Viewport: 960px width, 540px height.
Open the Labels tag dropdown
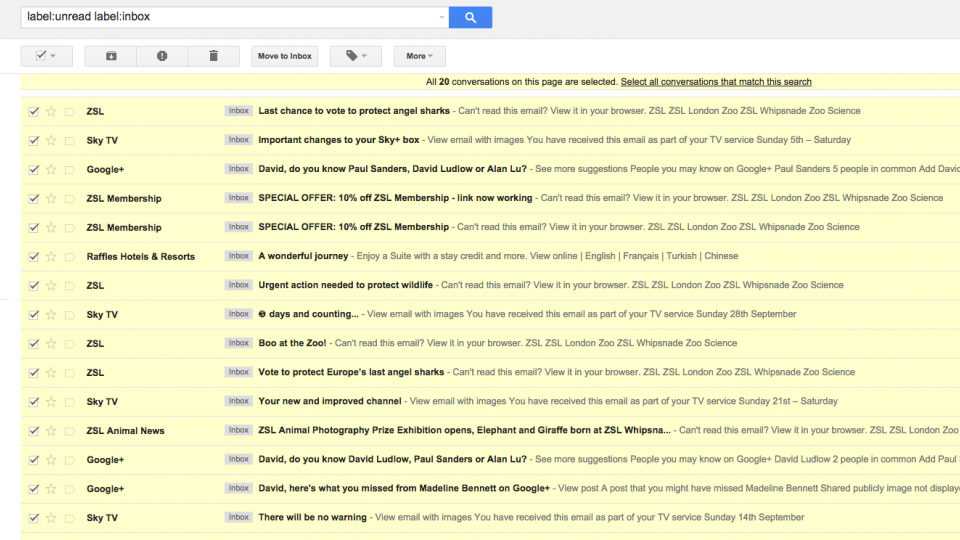click(x=356, y=56)
